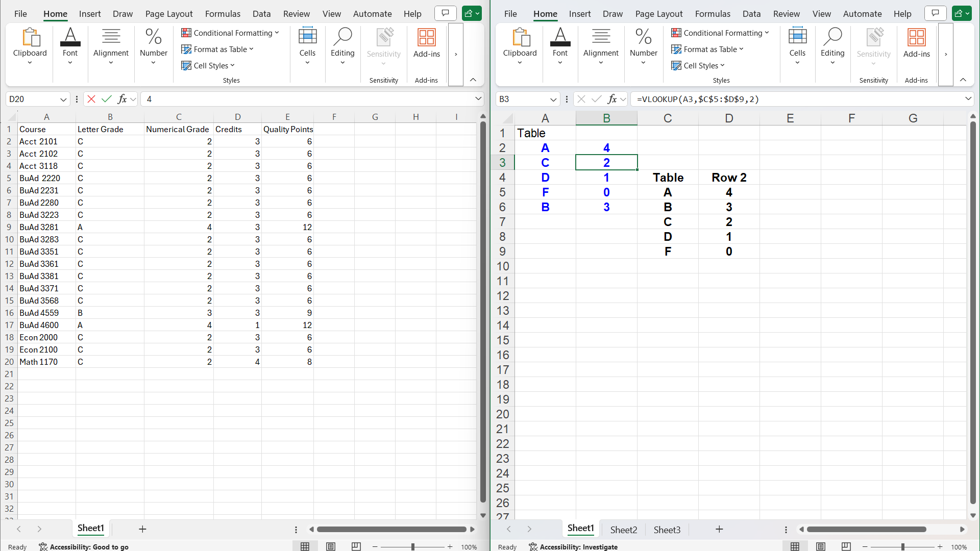Viewport: 980px width, 551px height.
Task: Click Cancel (X) in the left formula bar
Action: click(x=91, y=99)
